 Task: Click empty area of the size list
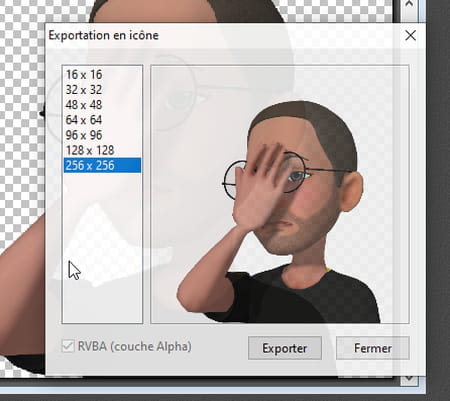(102, 247)
